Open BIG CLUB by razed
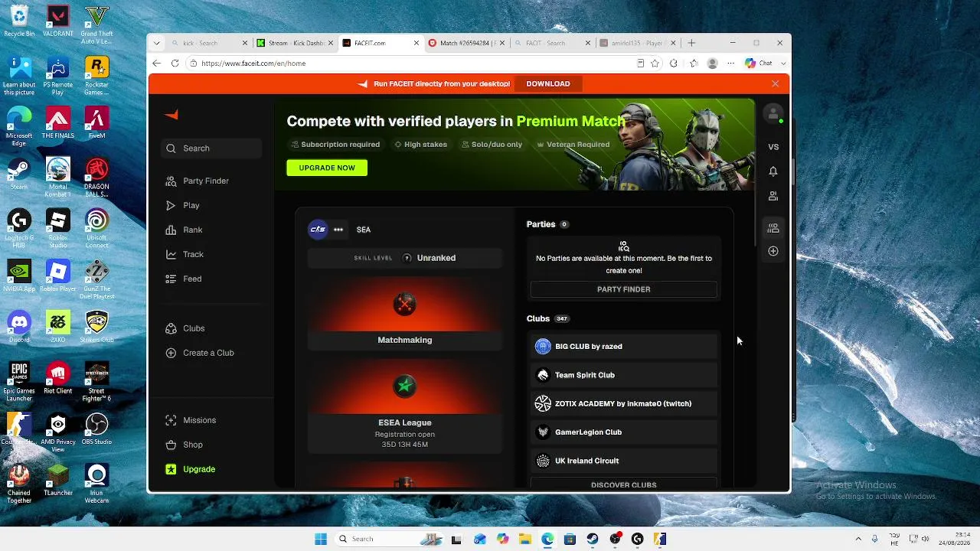The image size is (980, 551). (624, 347)
